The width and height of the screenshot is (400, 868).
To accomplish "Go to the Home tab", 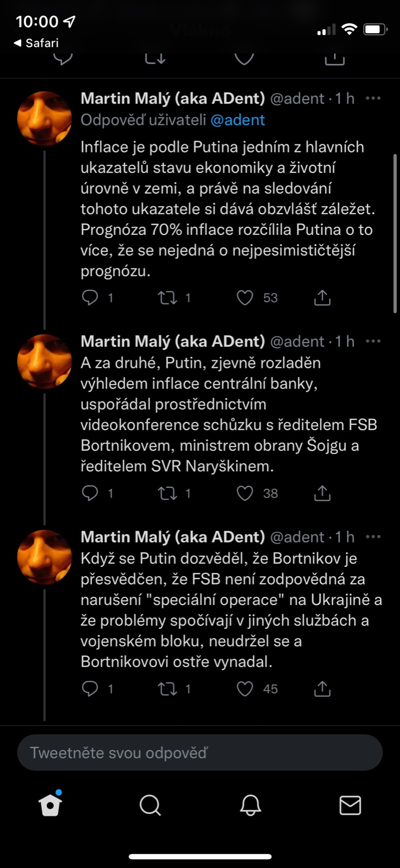I will (50, 806).
